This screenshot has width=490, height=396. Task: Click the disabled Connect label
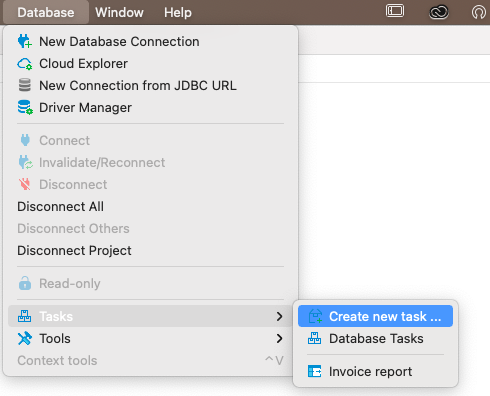(x=64, y=140)
